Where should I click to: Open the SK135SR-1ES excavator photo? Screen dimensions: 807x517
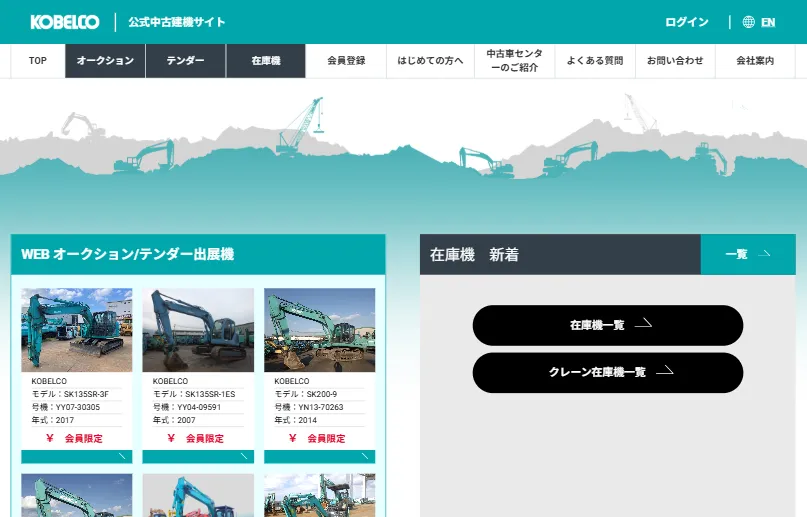click(x=198, y=330)
